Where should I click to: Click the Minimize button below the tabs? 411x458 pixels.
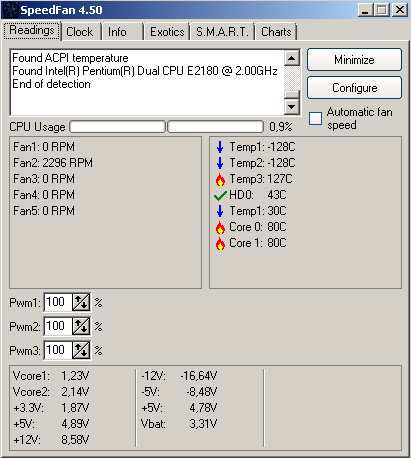click(354, 60)
